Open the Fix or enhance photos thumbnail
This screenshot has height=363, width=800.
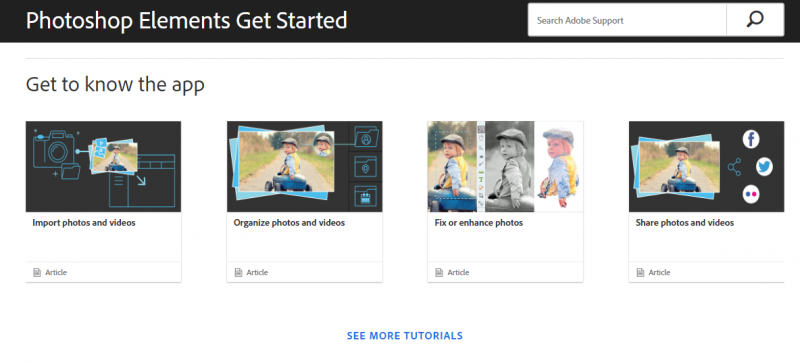(x=505, y=166)
